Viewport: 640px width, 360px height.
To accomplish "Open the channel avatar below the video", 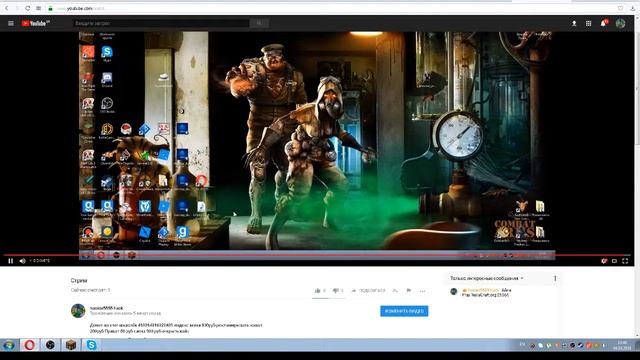I will pos(78,311).
